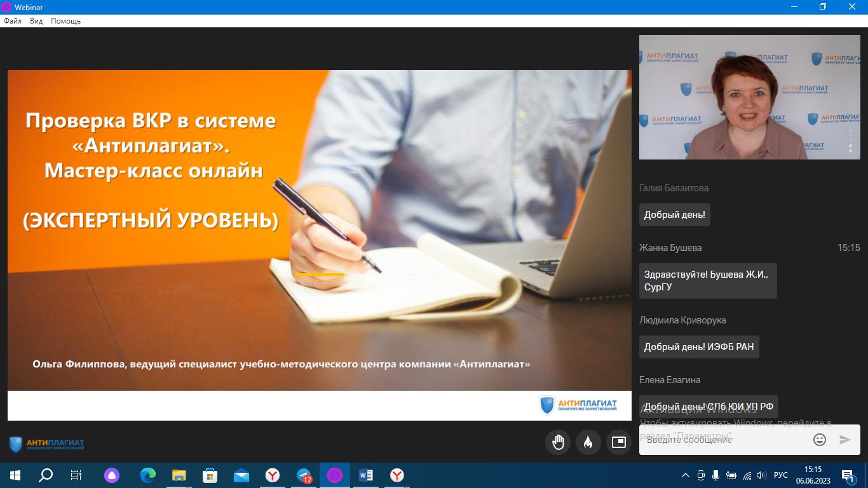Open Windows Start menu
Viewport: 868px width, 488px height.
click(x=15, y=475)
